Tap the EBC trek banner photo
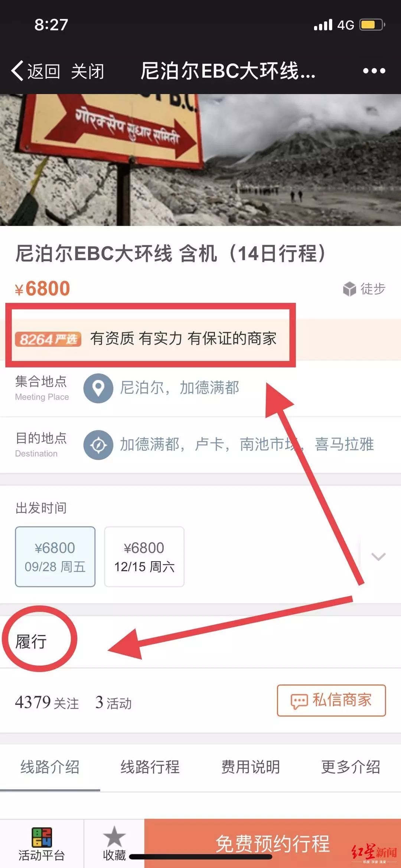Viewport: 401px width, 868px height. pos(200,160)
